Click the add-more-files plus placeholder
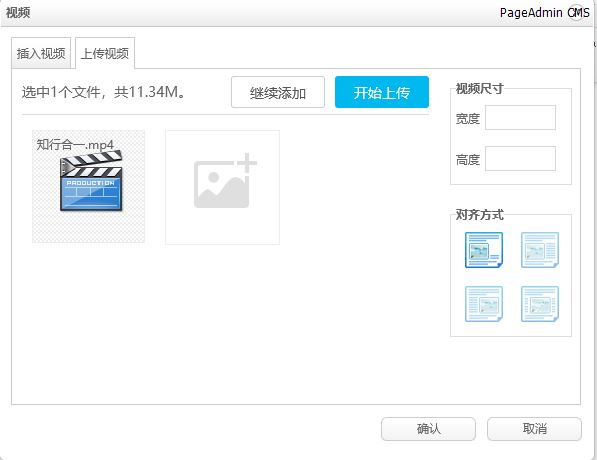The image size is (597, 460). [222, 187]
